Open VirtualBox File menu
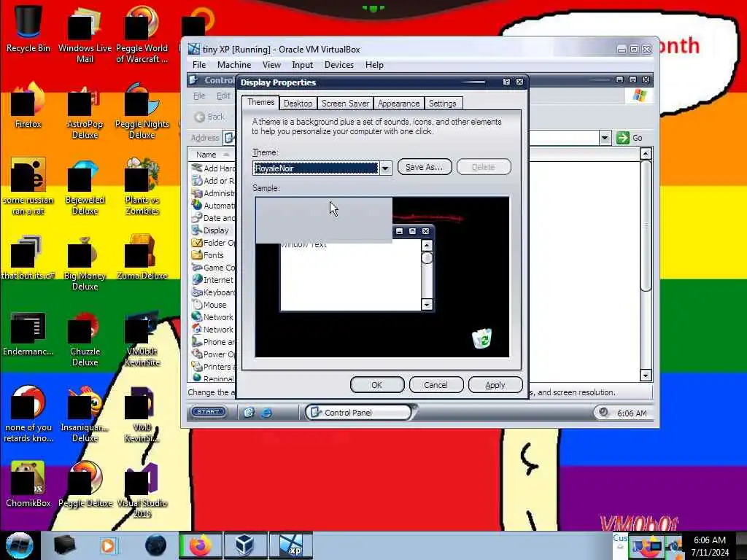 tap(199, 65)
